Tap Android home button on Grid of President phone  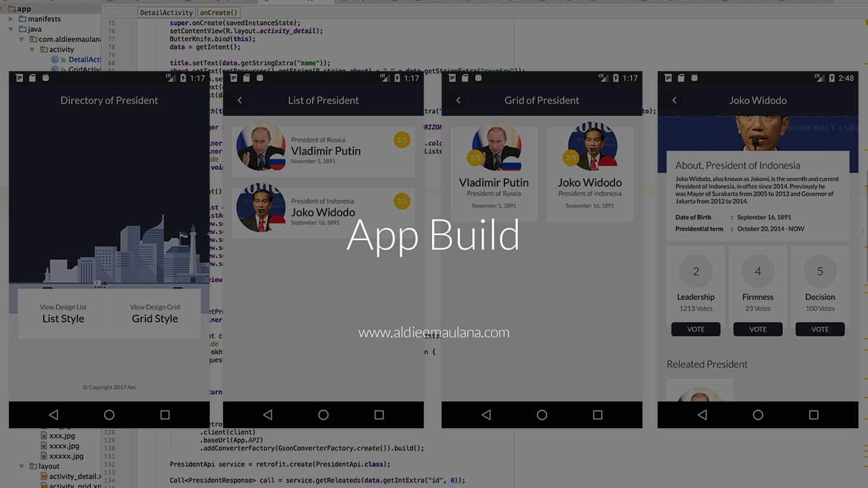542,415
